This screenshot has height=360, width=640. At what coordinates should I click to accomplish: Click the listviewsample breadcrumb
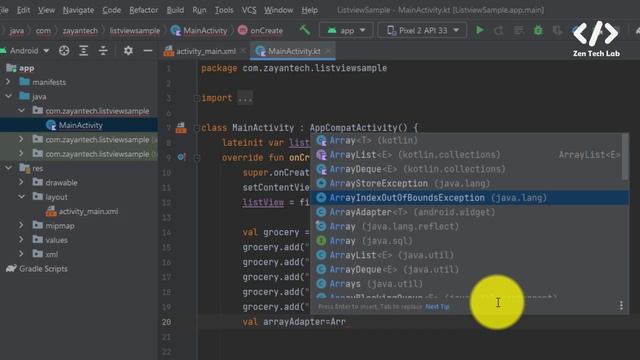(135, 31)
